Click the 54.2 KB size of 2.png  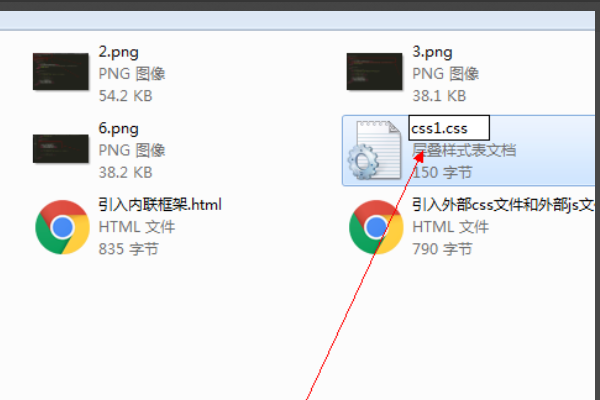[x=126, y=96]
